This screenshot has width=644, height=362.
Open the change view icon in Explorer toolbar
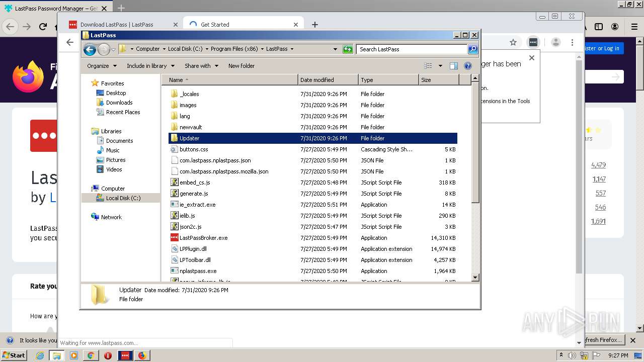tap(428, 66)
